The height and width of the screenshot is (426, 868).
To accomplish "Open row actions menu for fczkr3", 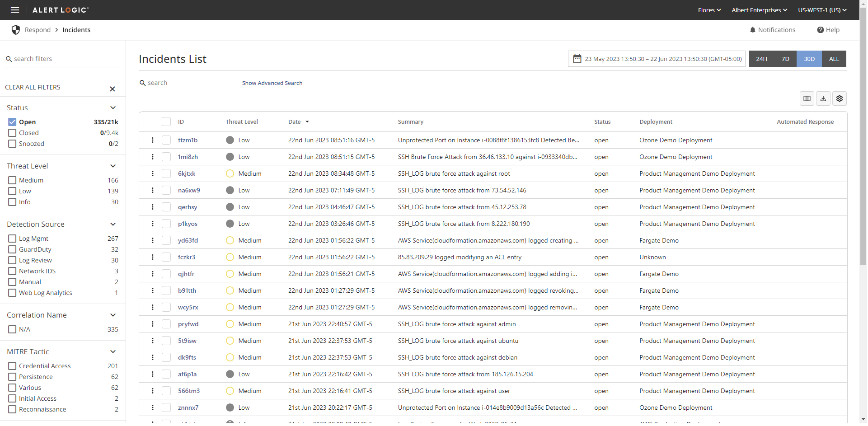I will pyautogui.click(x=153, y=257).
